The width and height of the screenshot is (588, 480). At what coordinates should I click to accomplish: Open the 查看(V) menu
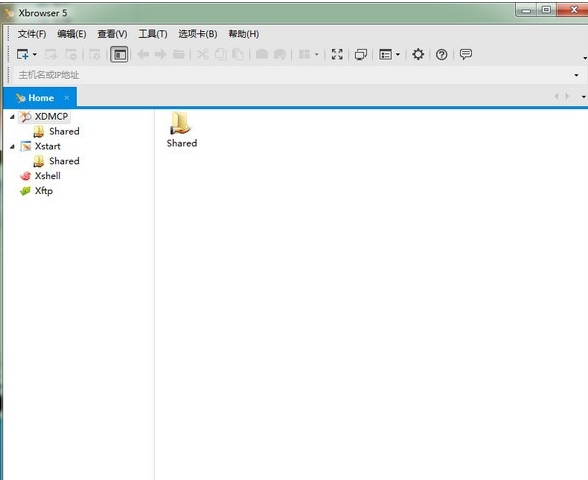(112, 34)
